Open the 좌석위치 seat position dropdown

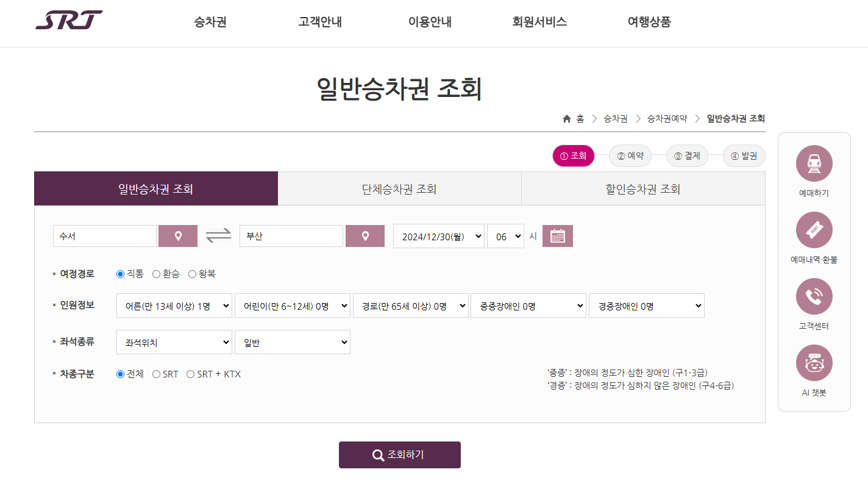[174, 342]
